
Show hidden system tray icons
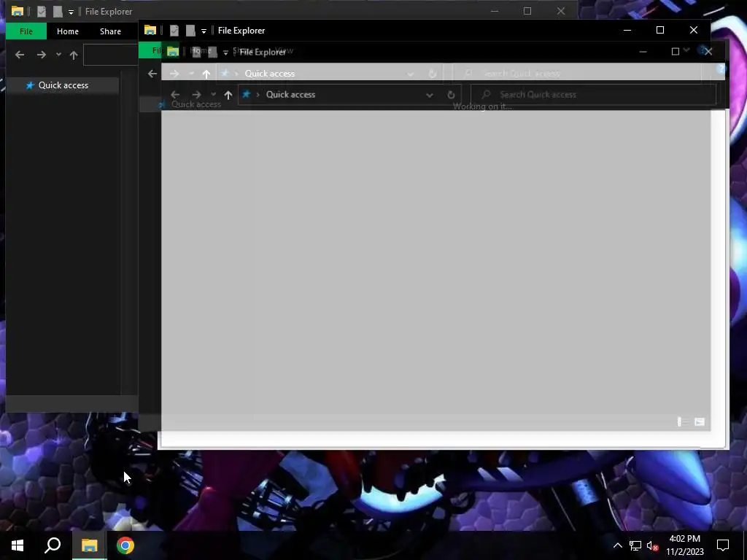point(617,545)
